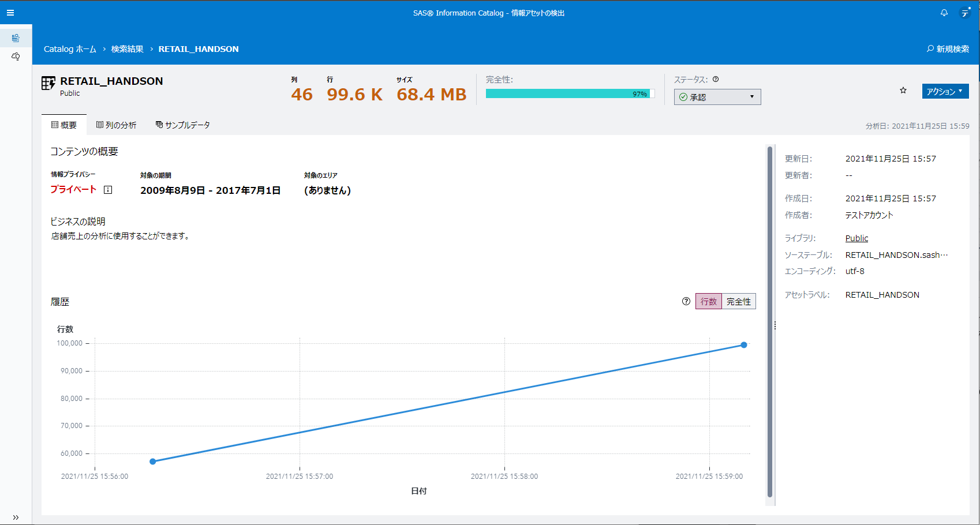The height and width of the screenshot is (525, 980).
Task: Click the date range 2009年8月9日 - 2017年7月1日
Action: tap(211, 190)
